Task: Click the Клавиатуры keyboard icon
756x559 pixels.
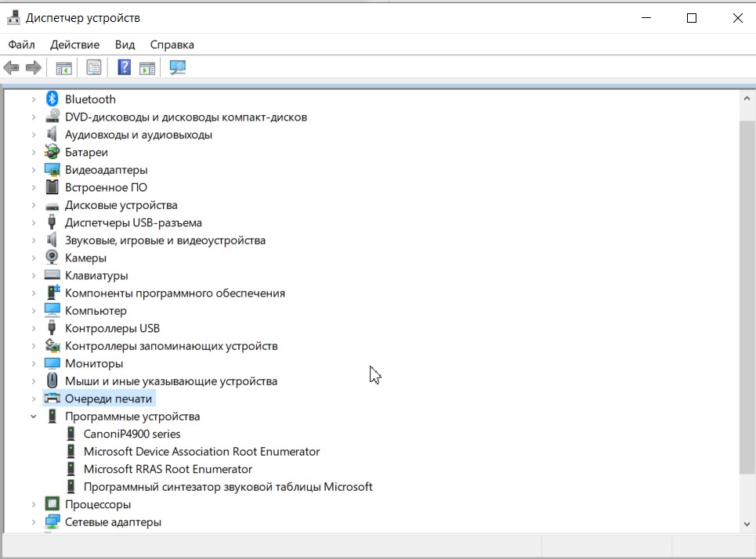Action: coord(52,275)
